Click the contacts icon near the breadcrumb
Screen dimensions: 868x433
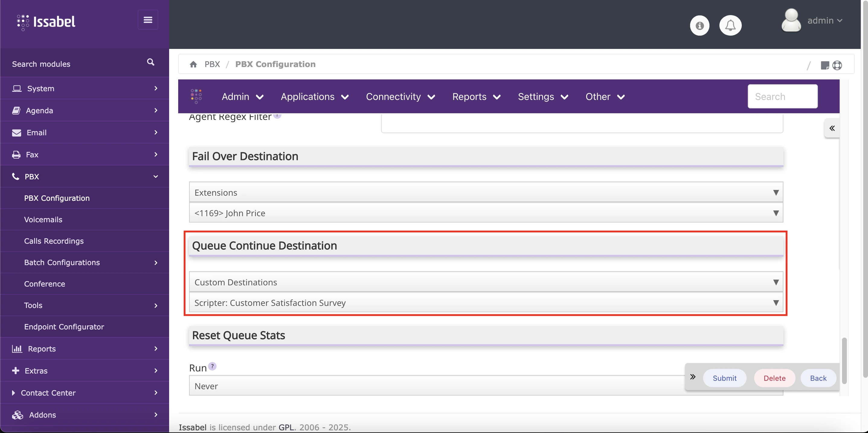point(838,65)
